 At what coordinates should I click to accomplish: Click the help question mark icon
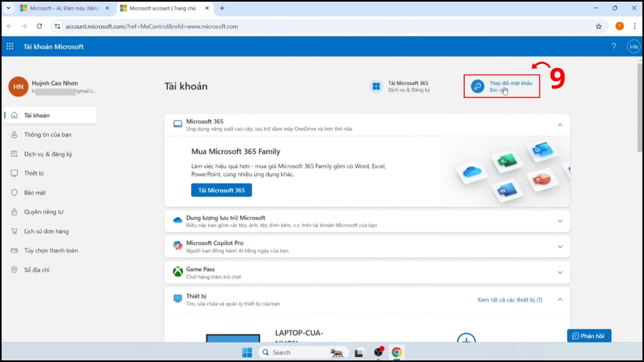point(613,47)
